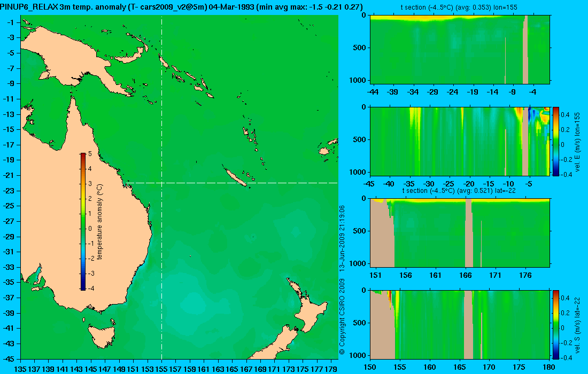Click the "180" tick under the vel. S section

pyautogui.click(x=549, y=367)
